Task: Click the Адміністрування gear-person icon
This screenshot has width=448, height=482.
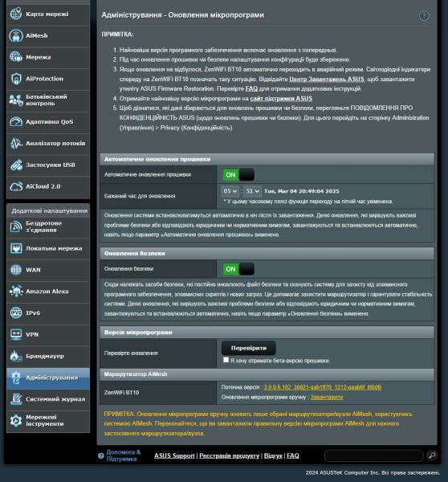Action: click(16, 378)
